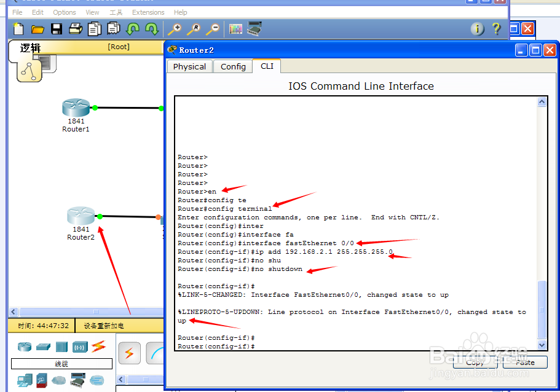Click the Undo green arrow icon
This screenshot has height=392, width=560.
133,29
